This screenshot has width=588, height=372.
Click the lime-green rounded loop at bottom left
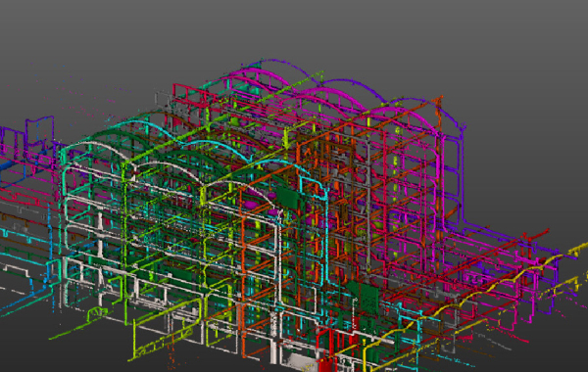pos(97,313)
